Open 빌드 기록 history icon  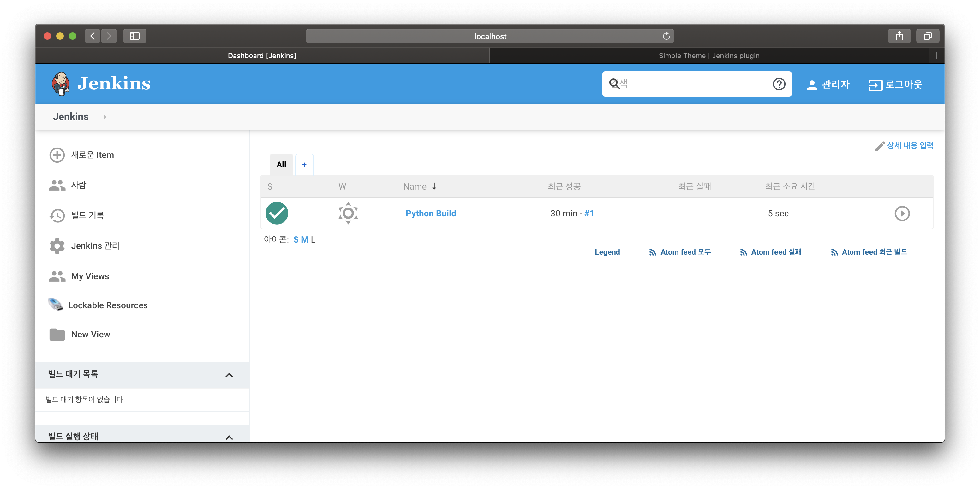(57, 215)
